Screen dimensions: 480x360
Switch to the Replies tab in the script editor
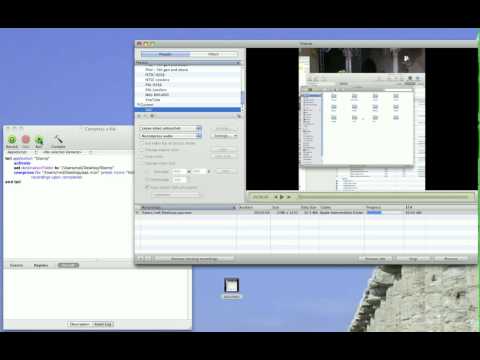[x=41, y=265]
